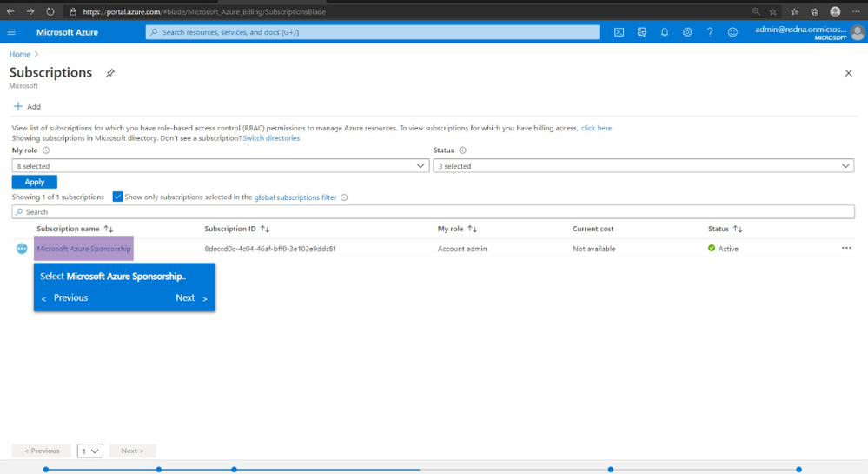Sort by Subscription name arrows

109,229
